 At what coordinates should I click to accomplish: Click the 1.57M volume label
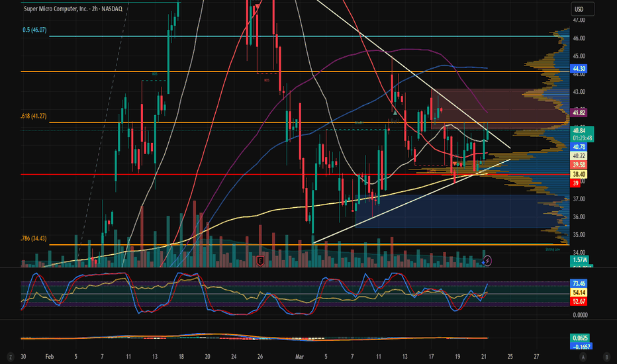tap(581, 260)
